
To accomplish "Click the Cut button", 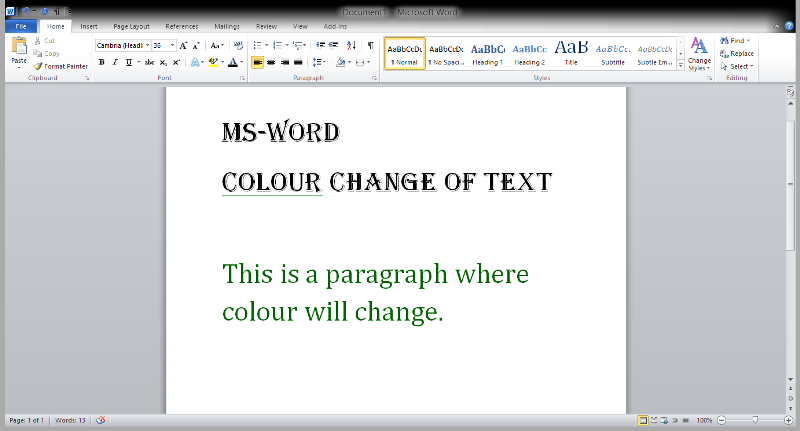I will tap(44, 40).
